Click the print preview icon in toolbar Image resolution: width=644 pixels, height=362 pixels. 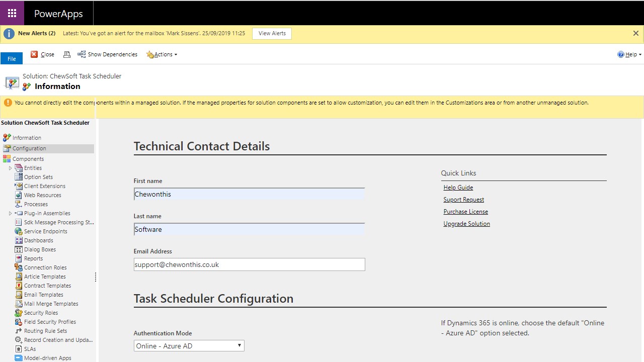(66, 54)
